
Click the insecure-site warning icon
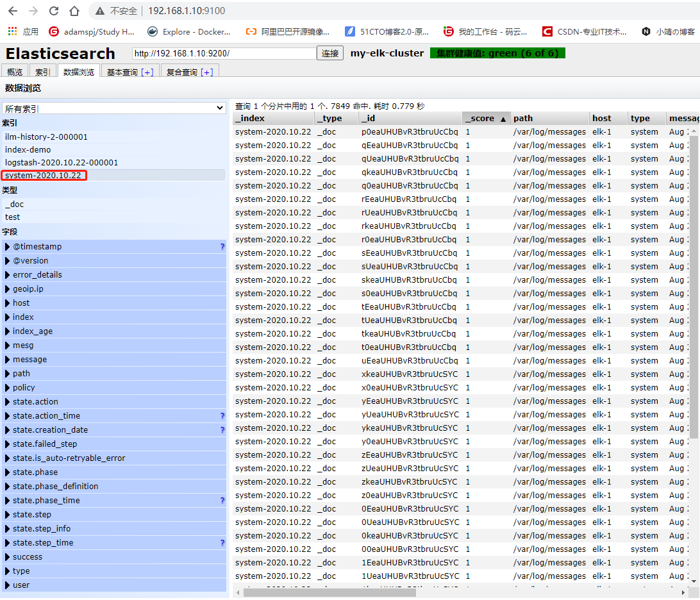pos(100,11)
